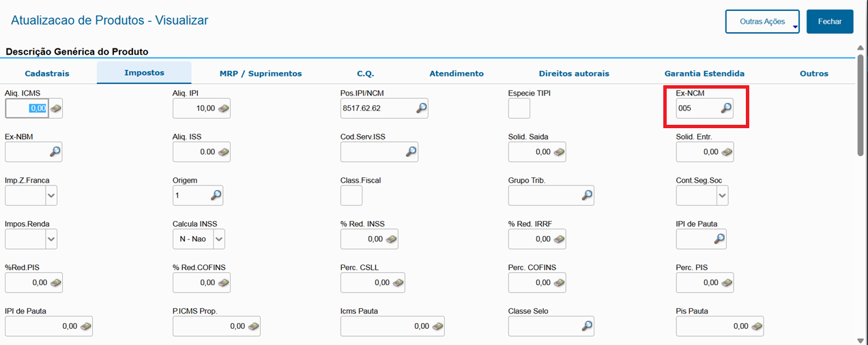The image size is (868, 345).
Task: Switch to Cadastrais tab
Action: (x=47, y=74)
